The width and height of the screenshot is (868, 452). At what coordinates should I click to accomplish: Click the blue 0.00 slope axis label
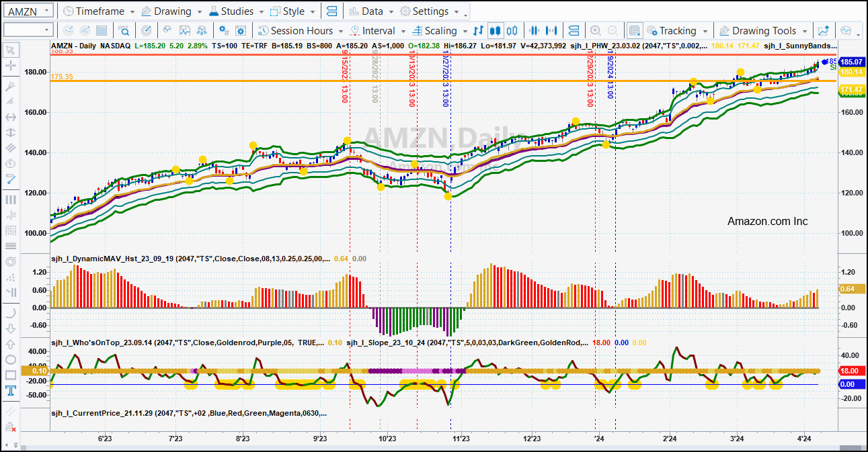pyautogui.click(x=851, y=384)
